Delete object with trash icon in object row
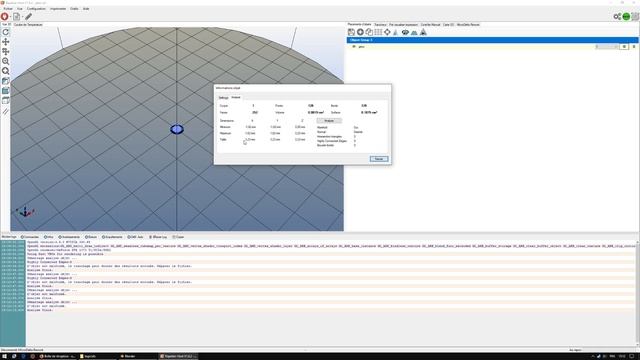Image resolution: width=640 pixels, height=360 pixels. click(634, 47)
